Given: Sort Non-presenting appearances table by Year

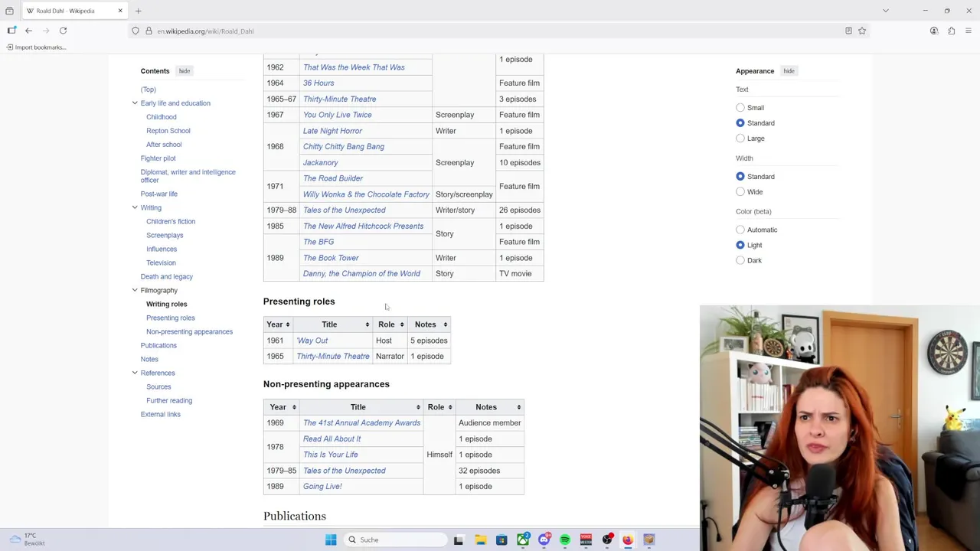Looking at the screenshot, I should 282,407.
